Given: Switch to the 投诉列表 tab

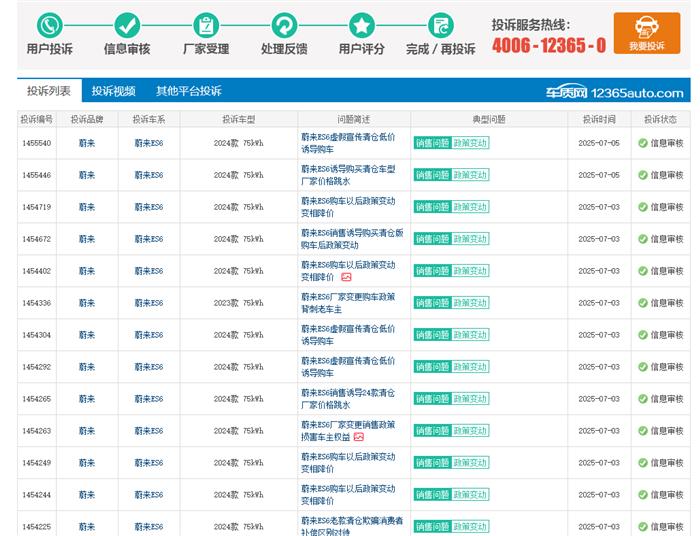Looking at the screenshot, I should pos(49,91).
